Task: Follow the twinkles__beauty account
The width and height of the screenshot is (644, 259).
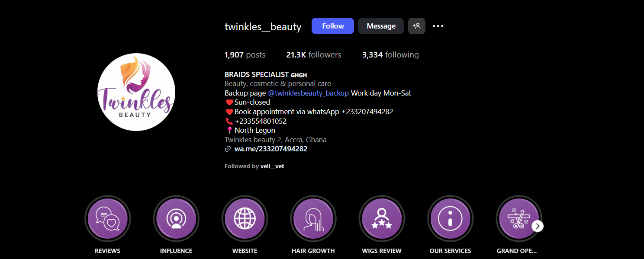Action: [332, 26]
